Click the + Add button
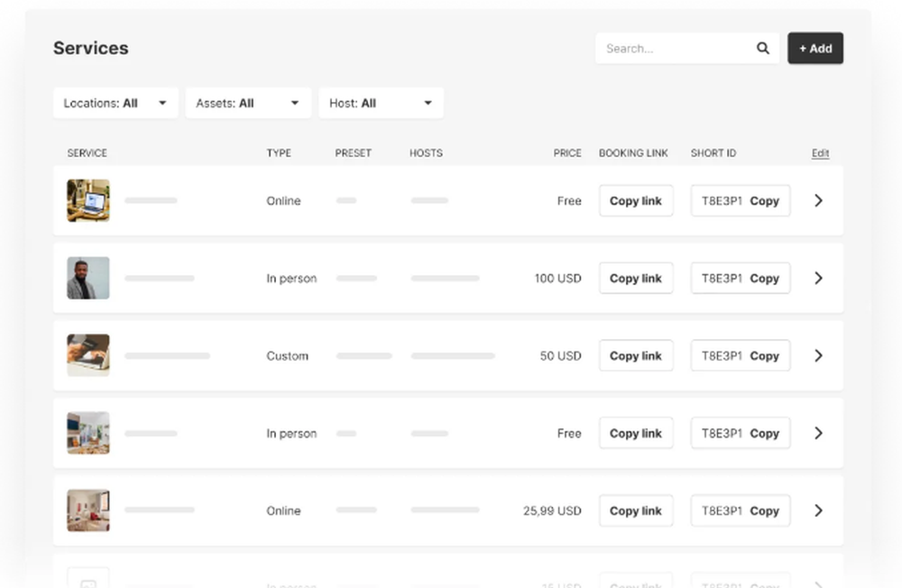This screenshot has width=902, height=588. [815, 48]
